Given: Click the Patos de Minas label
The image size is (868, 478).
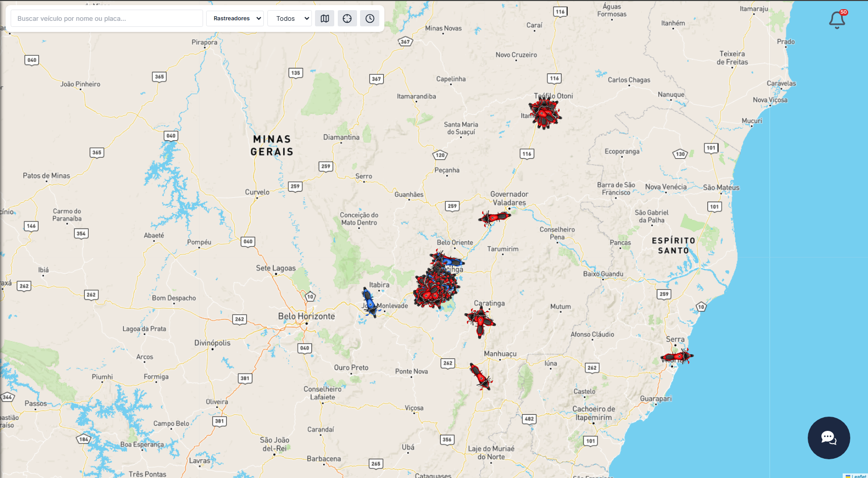Looking at the screenshot, I should (47, 176).
